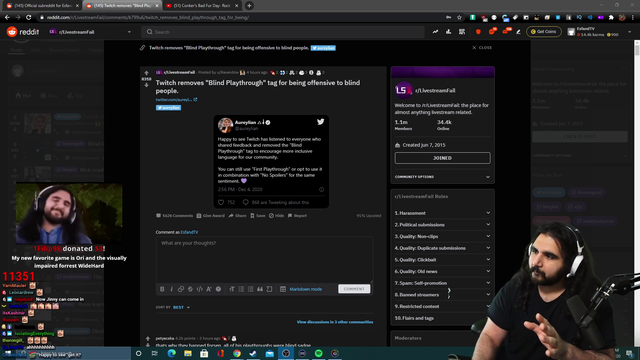Expand the Quality: Old news rule
This screenshot has width=640, height=360.
[442, 271]
